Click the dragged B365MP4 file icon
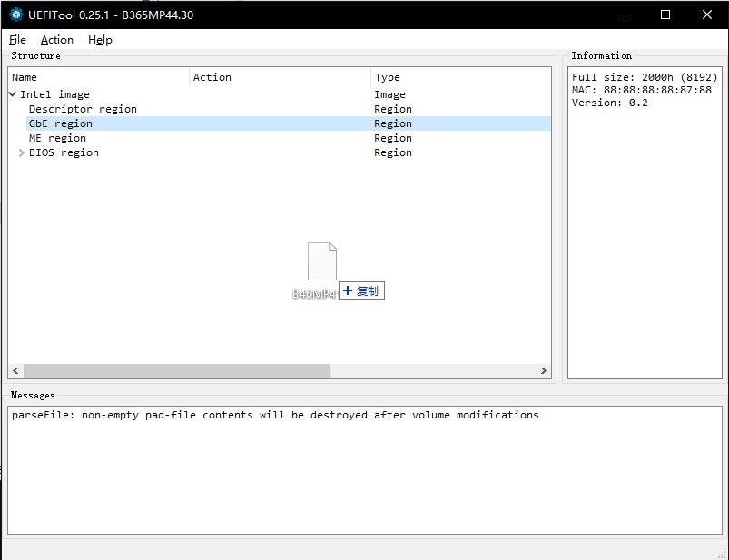 point(321,261)
